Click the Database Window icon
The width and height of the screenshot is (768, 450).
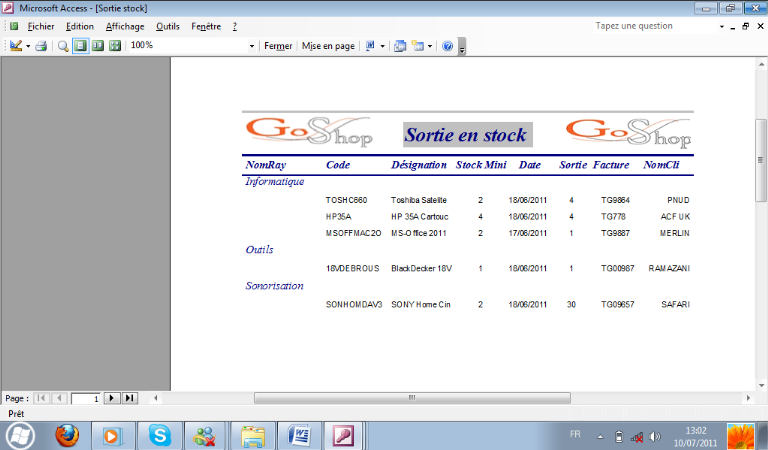click(400, 46)
